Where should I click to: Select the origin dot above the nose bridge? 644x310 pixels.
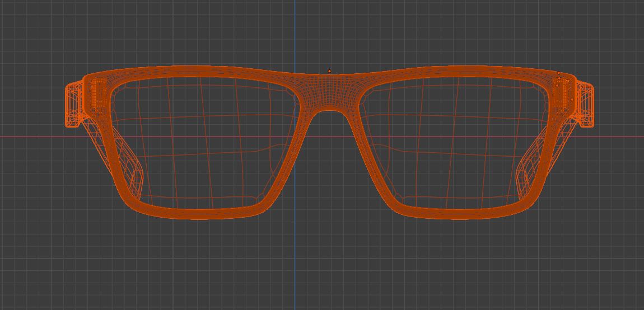click(x=329, y=72)
